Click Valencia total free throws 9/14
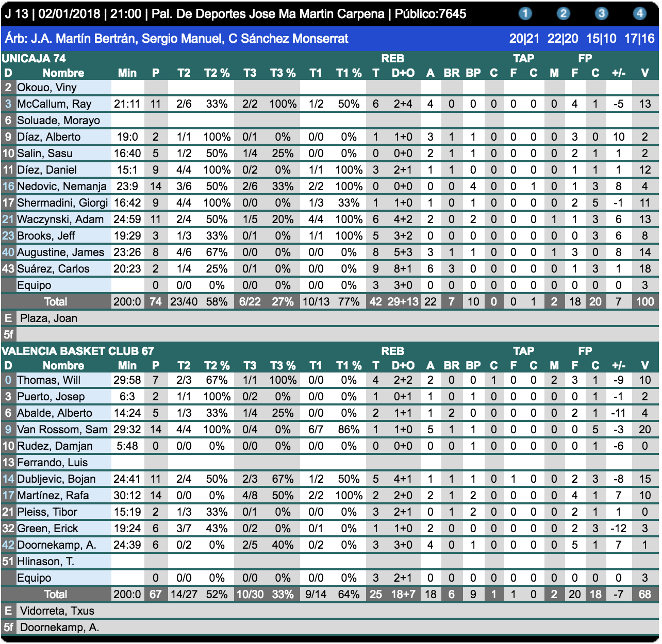The width and height of the screenshot is (662, 644). (x=316, y=595)
